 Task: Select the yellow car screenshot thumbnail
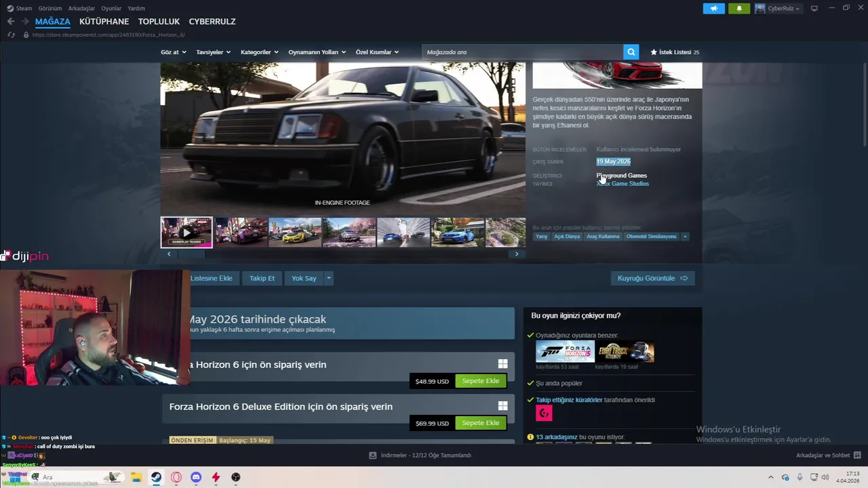295,232
